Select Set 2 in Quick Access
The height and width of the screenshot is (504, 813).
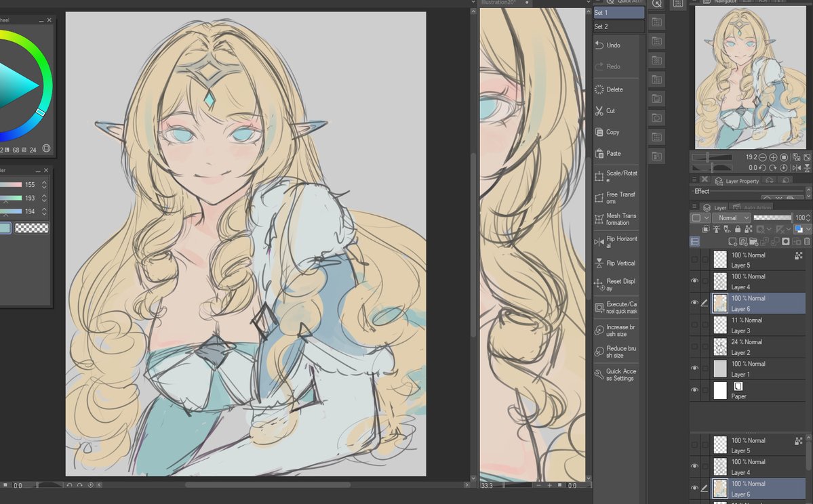click(x=618, y=26)
